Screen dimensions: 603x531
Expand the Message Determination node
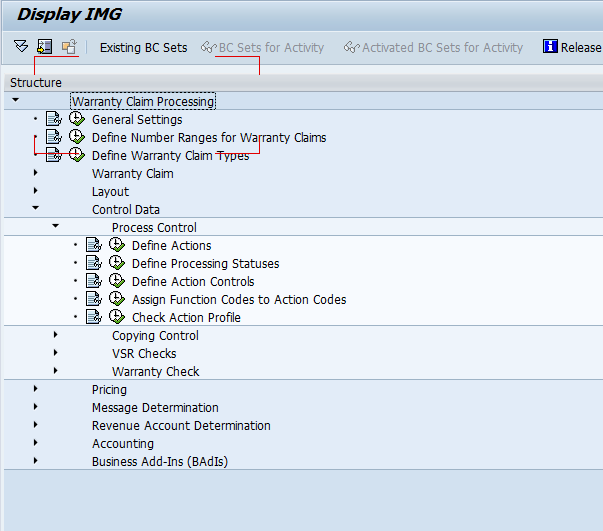tap(35, 407)
